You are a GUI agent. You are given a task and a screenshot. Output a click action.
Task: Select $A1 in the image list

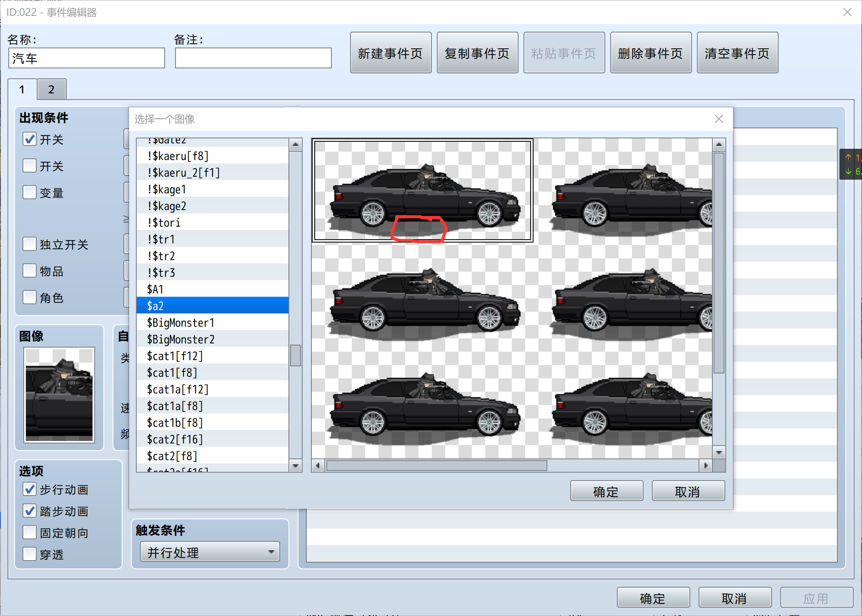click(213, 289)
